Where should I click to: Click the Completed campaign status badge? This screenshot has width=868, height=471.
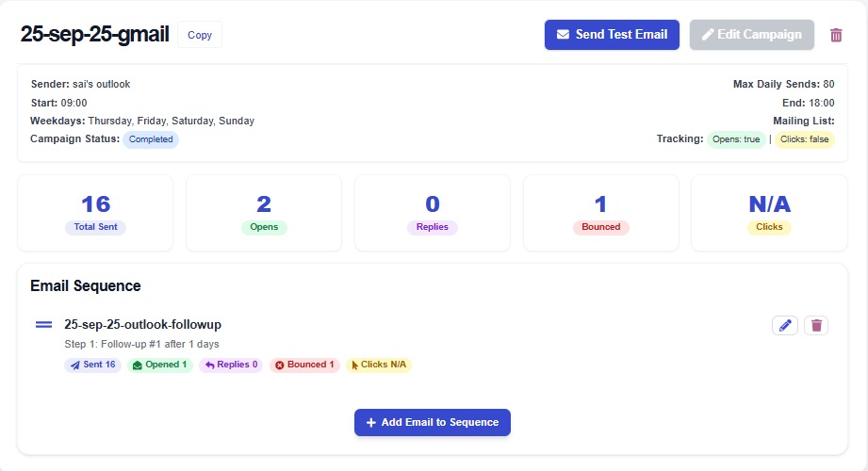click(x=151, y=139)
